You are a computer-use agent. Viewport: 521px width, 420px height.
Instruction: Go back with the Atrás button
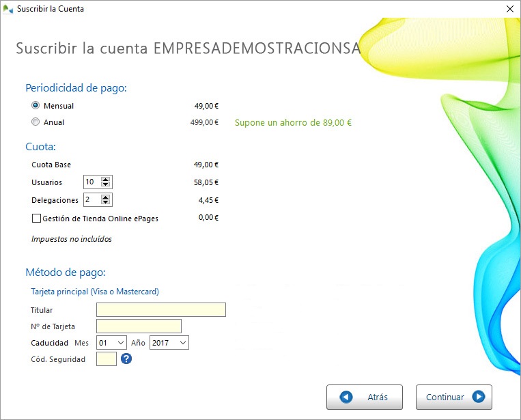coord(365,397)
